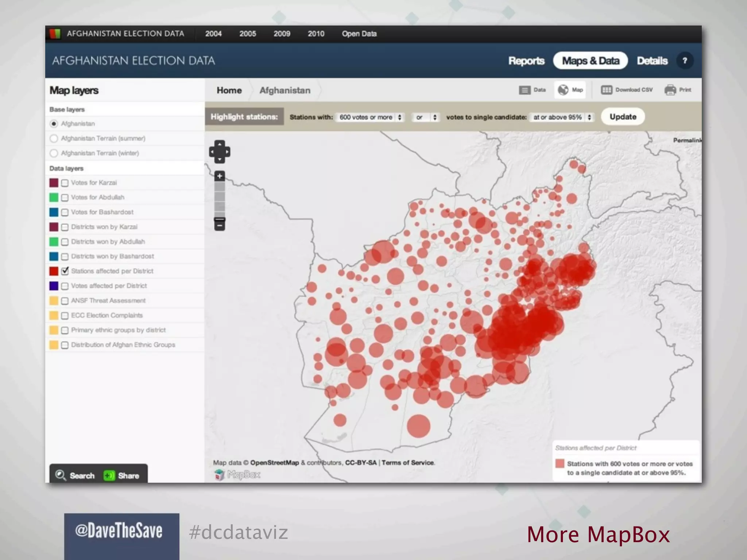Click the Print printer icon
747x560 pixels.
670,90
